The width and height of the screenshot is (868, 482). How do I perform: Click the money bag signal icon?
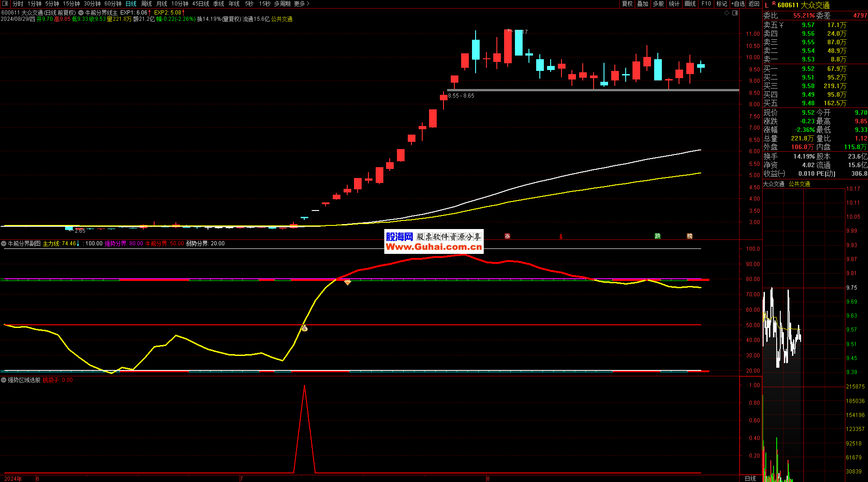[x=304, y=328]
